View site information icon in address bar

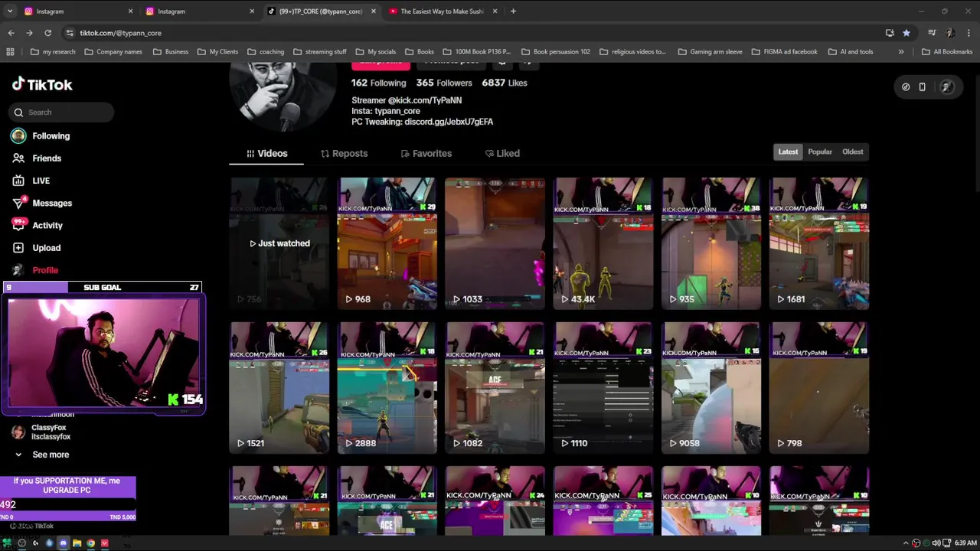(70, 33)
